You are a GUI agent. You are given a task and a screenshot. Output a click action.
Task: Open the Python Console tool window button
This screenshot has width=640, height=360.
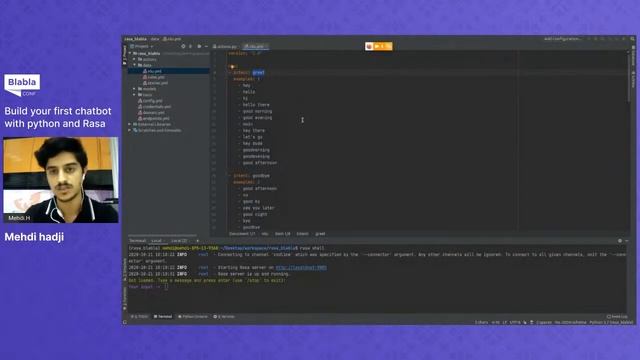click(x=193, y=317)
